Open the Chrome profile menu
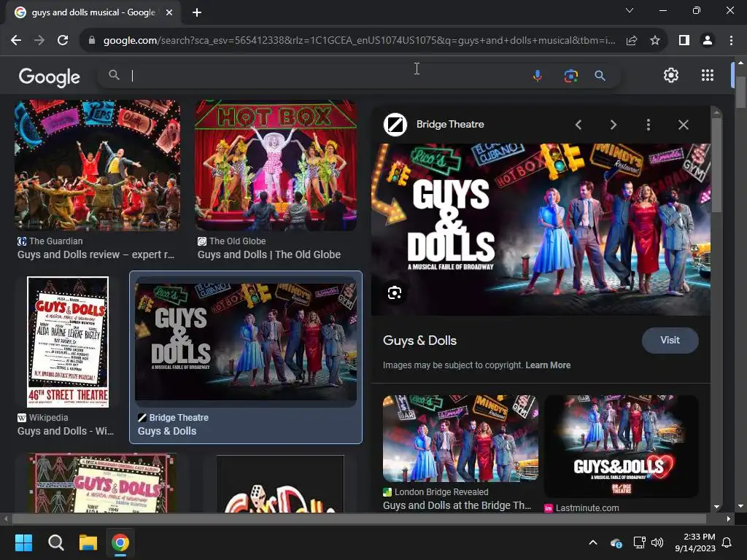This screenshot has width=747, height=560. pyautogui.click(x=708, y=41)
